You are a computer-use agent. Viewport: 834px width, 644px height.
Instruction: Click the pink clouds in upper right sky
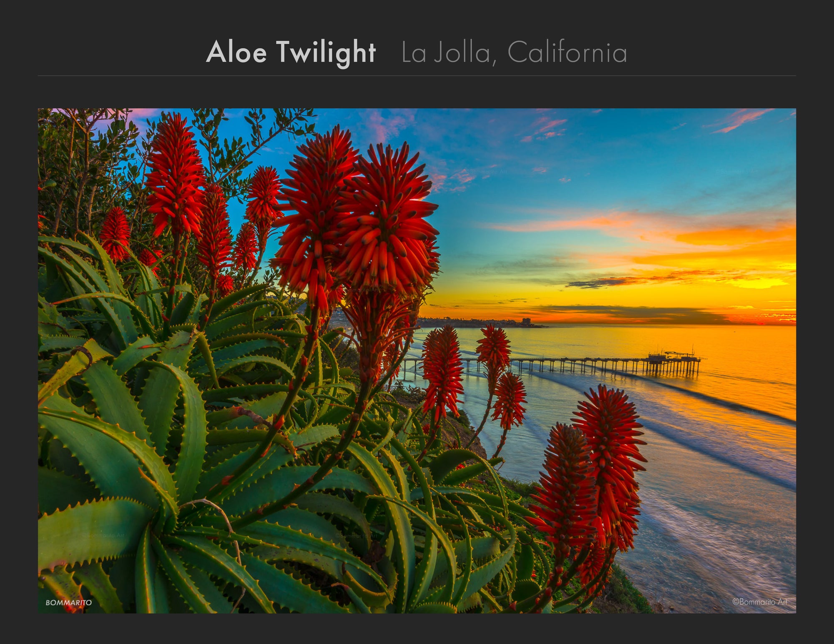point(742,120)
